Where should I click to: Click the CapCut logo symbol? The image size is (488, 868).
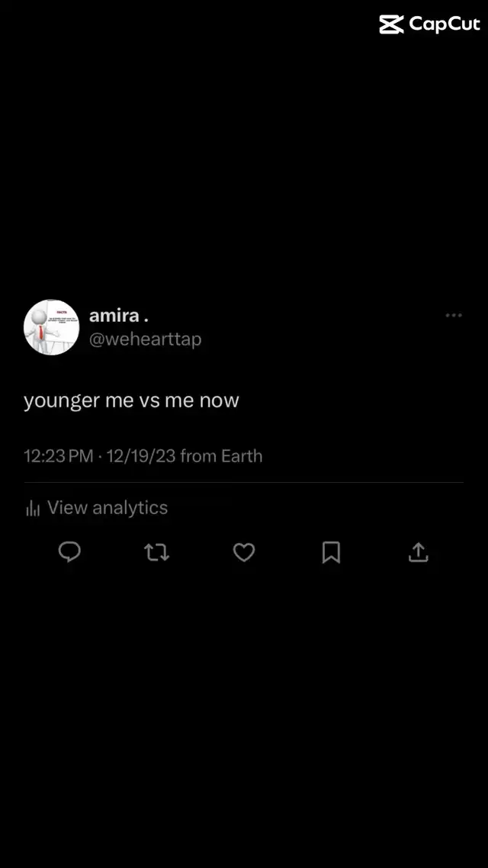click(x=391, y=24)
